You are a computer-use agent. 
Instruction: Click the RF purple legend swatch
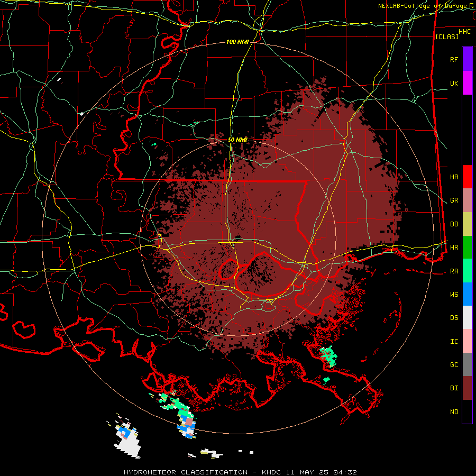point(467,59)
